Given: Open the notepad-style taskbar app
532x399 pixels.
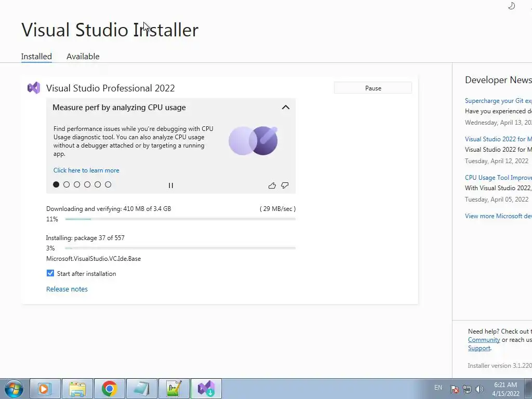Looking at the screenshot, I should (x=141, y=389).
